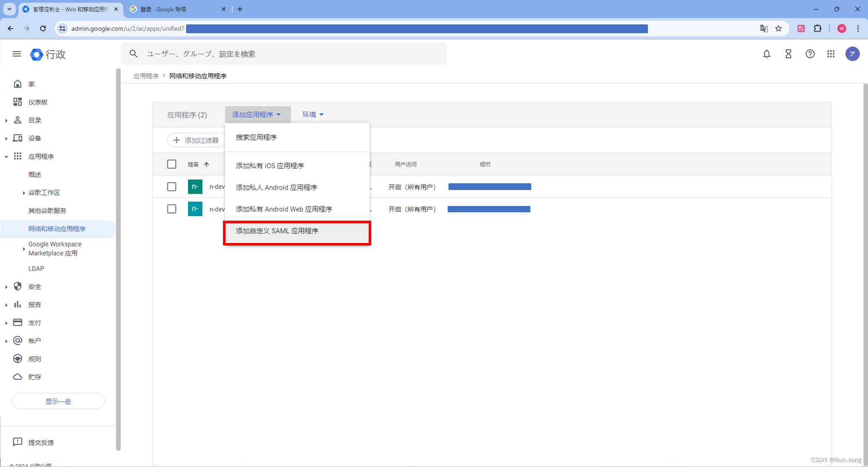Click second n- teal app icon
This screenshot has width=868, height=467.
point(195,209)
